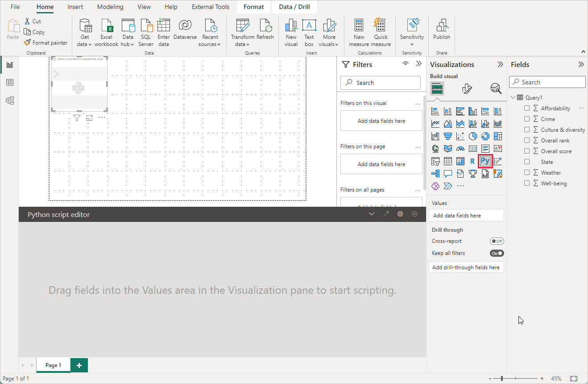Select the map visual with globe icon
The width and height of the screenshot is (588, 384).
(435, 148)
